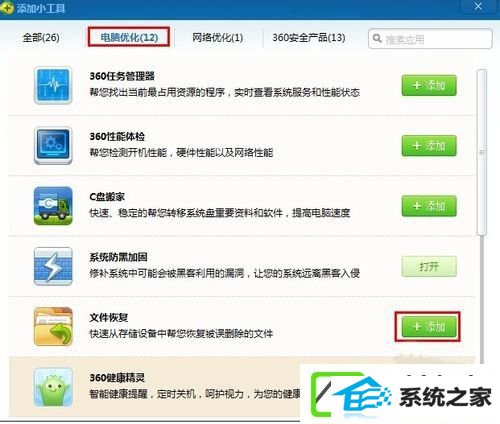Switch to the 全部(26) tab
The width and height of the screenshot is (500, 424).
coord(41,37)
